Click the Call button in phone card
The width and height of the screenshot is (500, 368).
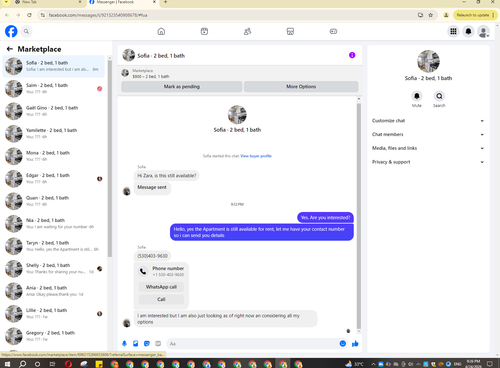[x=161, y=299]
